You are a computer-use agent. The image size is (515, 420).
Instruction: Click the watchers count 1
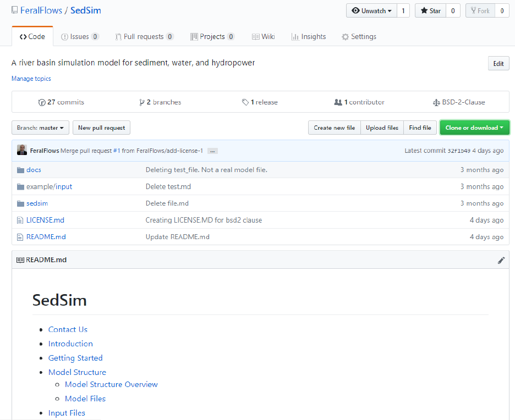click(x=403, y=11)
